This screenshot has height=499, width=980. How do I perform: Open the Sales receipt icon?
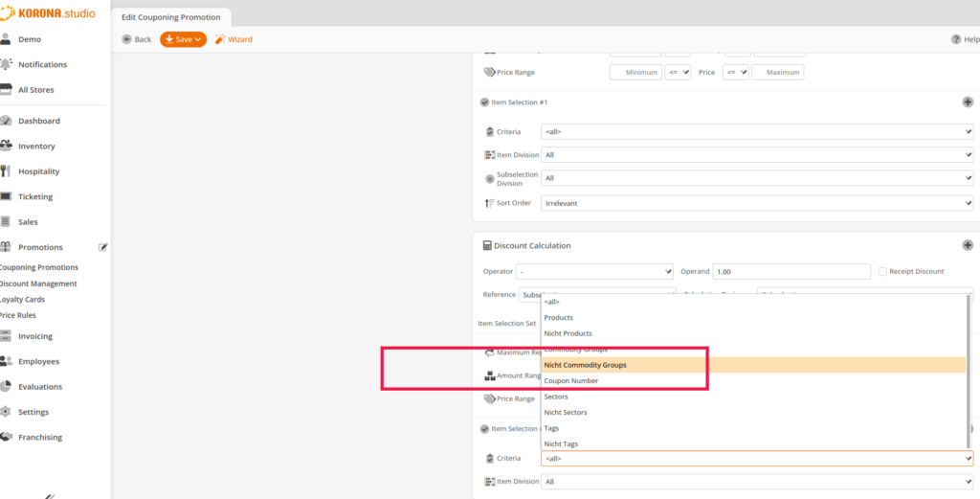pos(6,221)
